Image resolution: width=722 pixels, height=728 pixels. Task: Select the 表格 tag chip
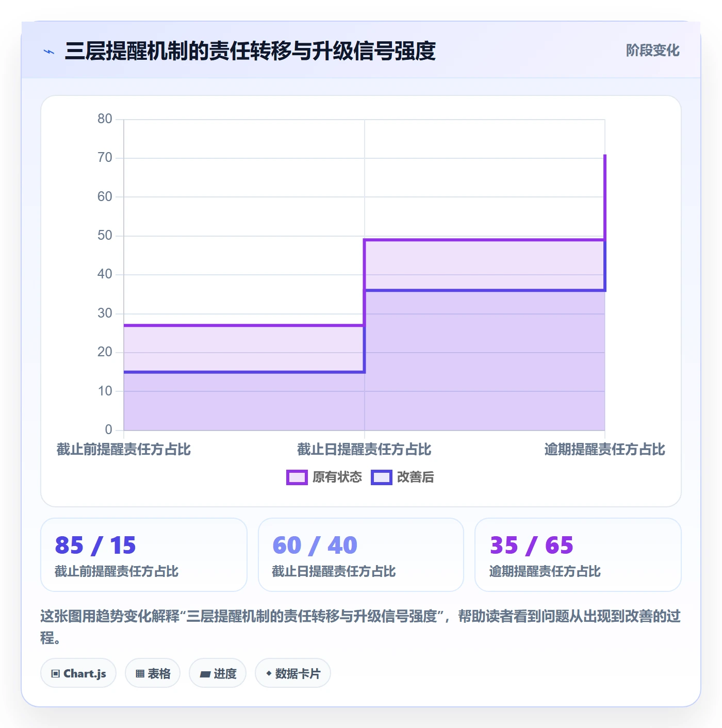(x=153, y=673)
